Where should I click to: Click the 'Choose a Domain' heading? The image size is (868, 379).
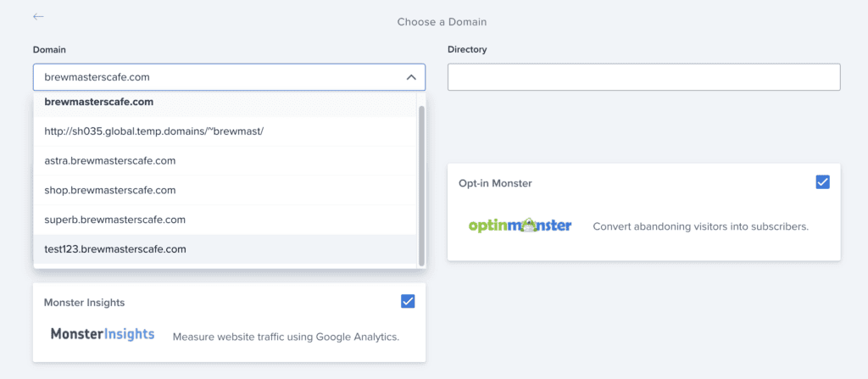tap(442, 22)
